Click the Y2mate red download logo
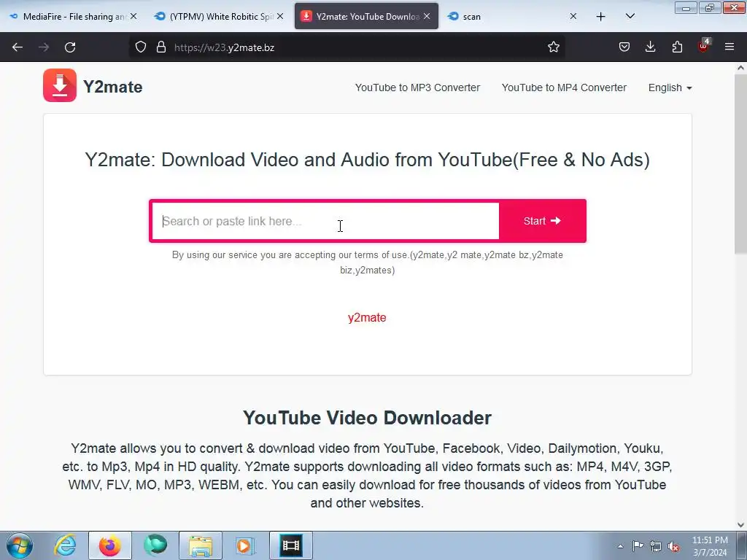This screenshot has width=747, height=560. (60, 85)
